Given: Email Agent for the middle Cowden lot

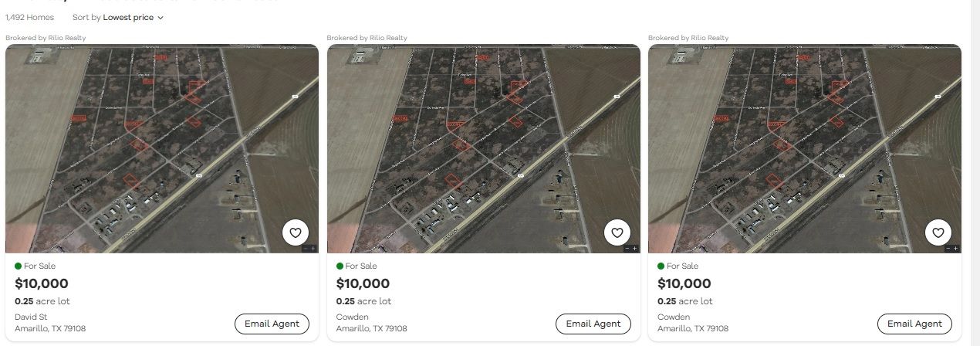Looking at the screenshot, I should tap(593, 324).
